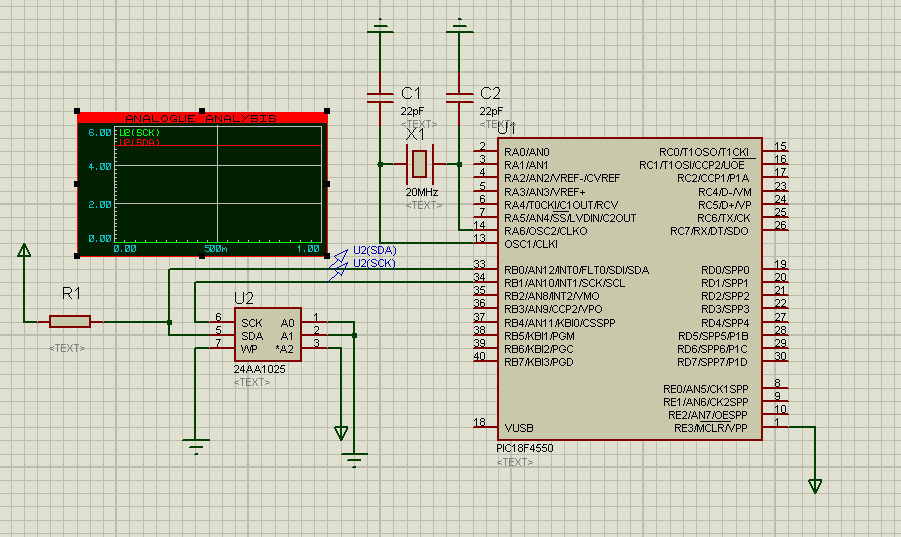Screen dimensions: 901x537
Task: Click the RA0/AN0 pin label
Action: [x=527, y=152]
